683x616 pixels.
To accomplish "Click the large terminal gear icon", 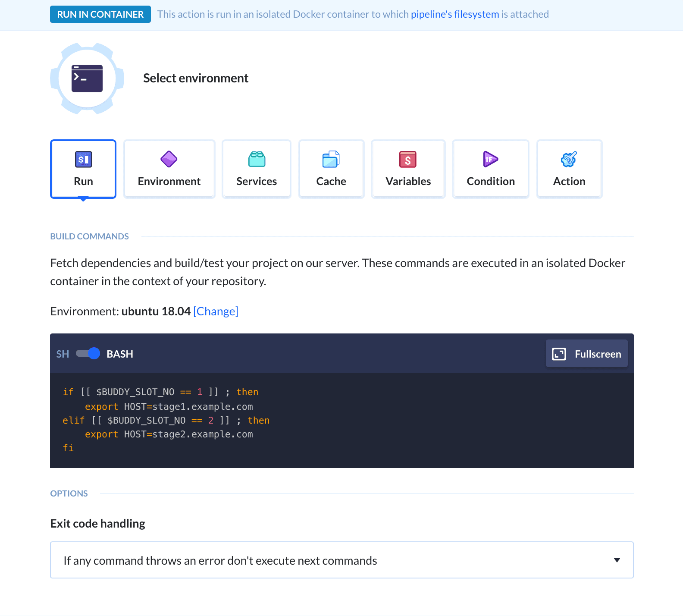I will pyautogui.click(x=87, y=79).
